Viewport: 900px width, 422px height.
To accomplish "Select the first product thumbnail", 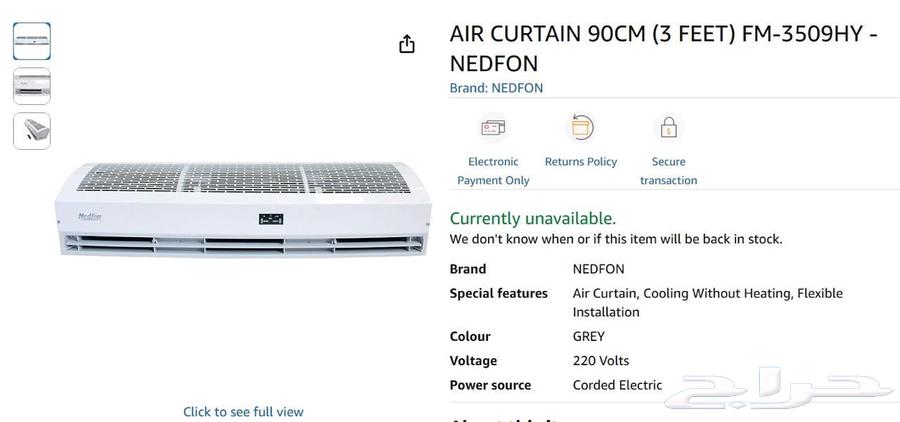I will [32, 41].
